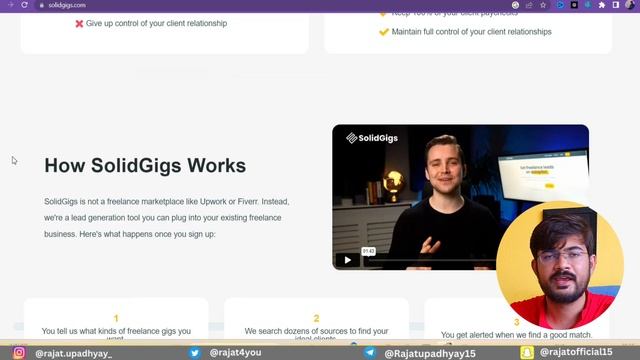Click the browser forward arrow
Viewport: 640px width, 360px height.
[x=11, y=5]
